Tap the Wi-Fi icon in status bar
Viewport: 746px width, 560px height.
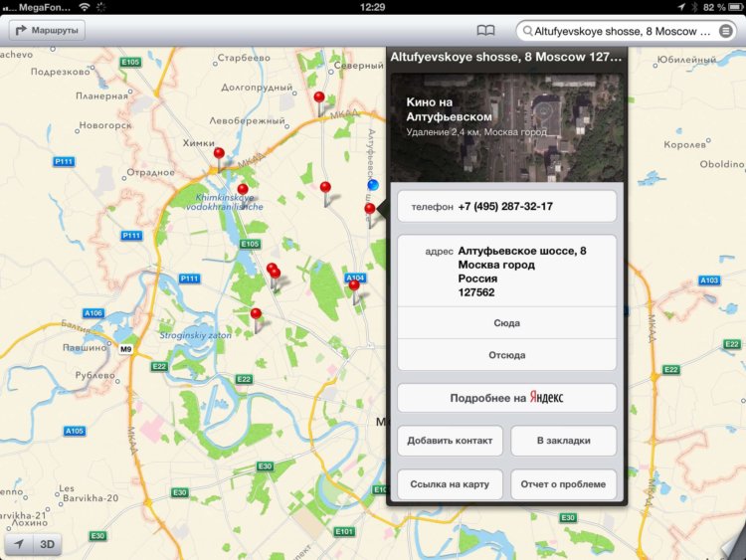(x=85, y=7)
